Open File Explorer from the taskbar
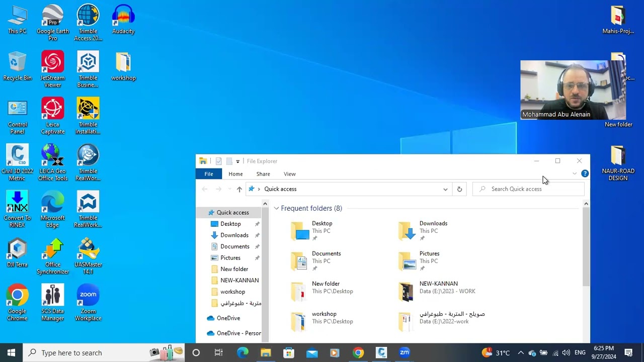 [x=266, y=352]
